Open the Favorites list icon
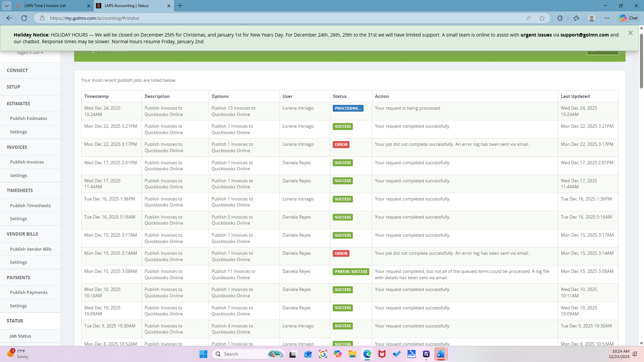Screen dimensions: 644x362 [x=576, y=18]
